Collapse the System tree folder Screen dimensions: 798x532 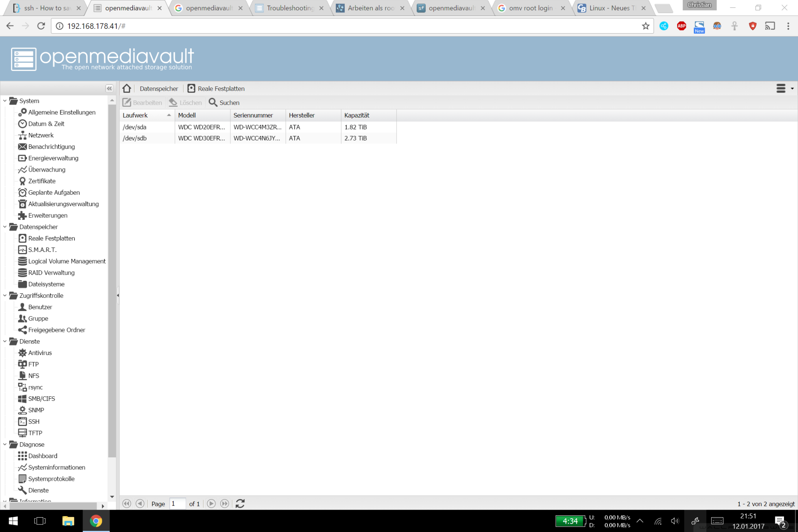click(x=5, y=101)
